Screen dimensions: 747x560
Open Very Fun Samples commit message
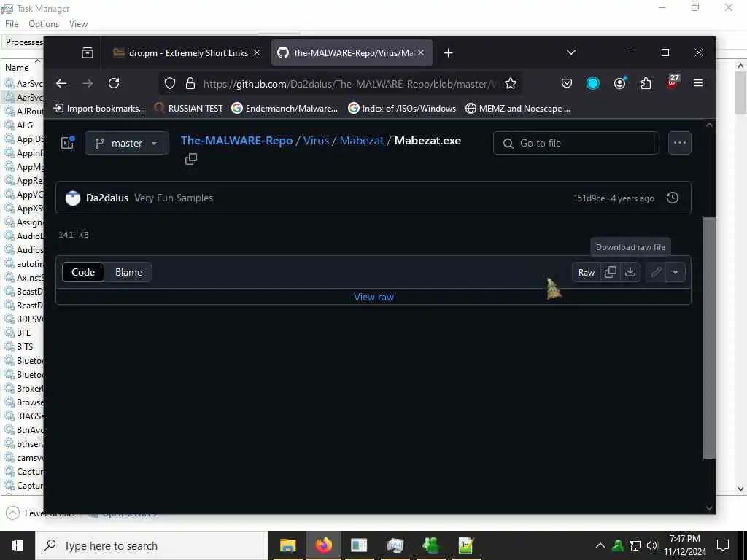[174, 198]
